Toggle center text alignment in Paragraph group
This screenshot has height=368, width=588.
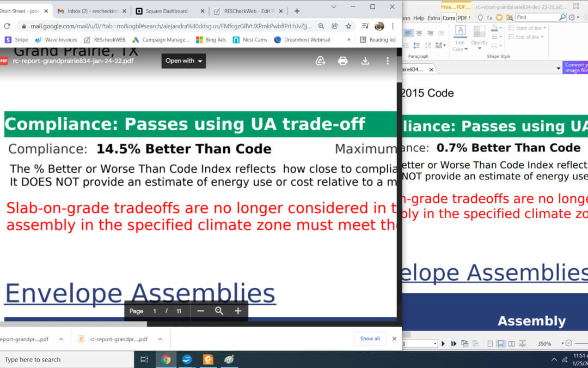[418, 33]
